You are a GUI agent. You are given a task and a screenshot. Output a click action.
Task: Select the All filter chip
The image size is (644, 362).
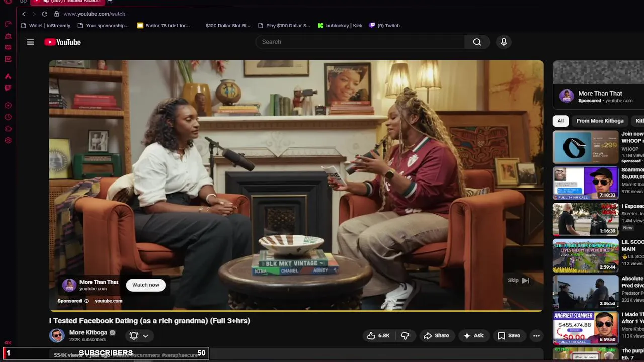point(560,121)
